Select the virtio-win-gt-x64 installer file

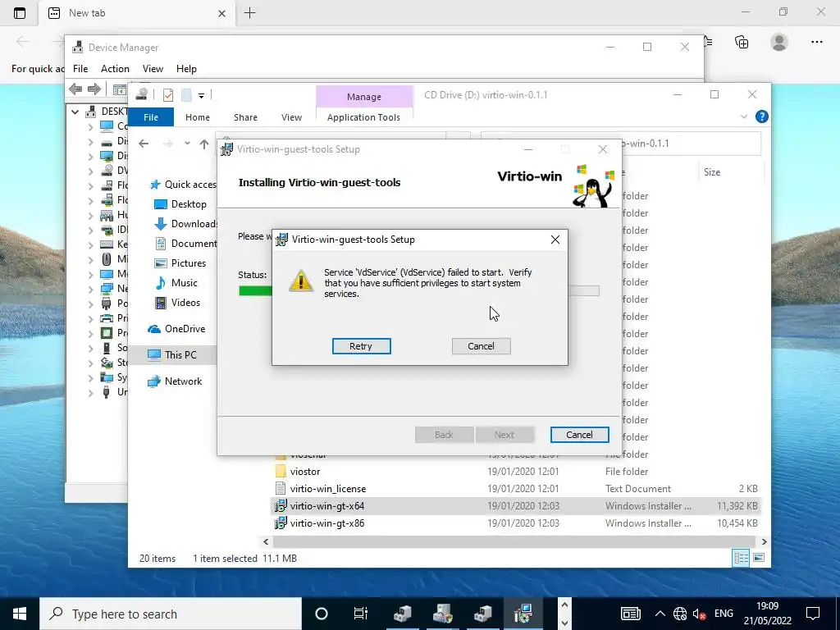[516, 505]
